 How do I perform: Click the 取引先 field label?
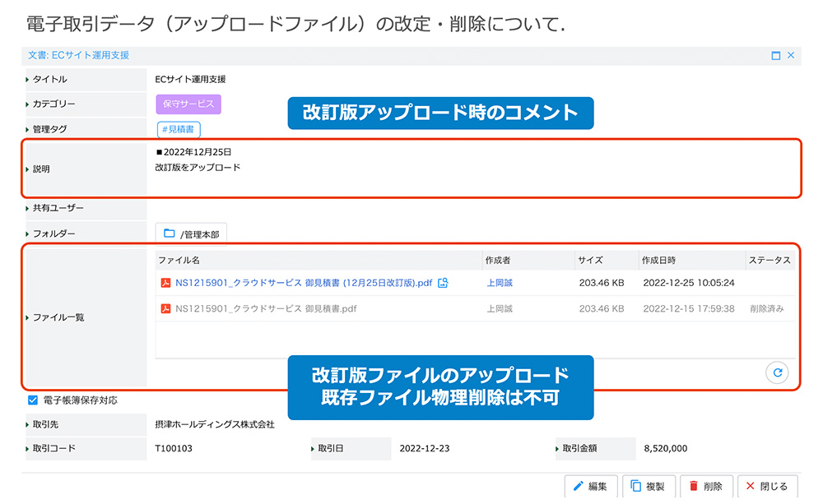pos(45,424)
